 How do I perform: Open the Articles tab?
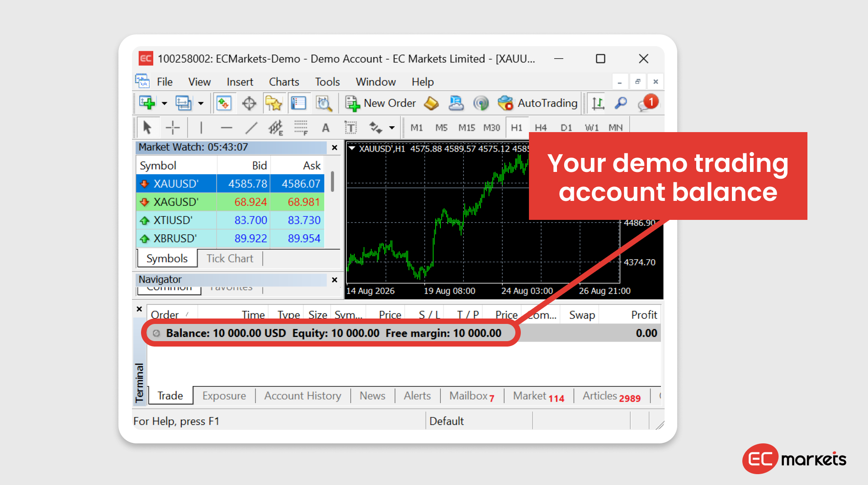click(x=611, y=396)
